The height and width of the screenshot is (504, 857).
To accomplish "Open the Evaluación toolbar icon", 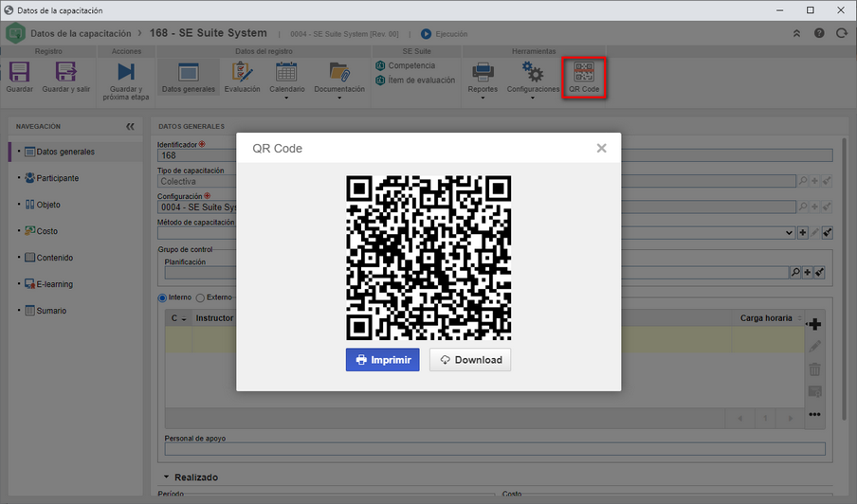I will pyautogui.click(x=242, y=72).
